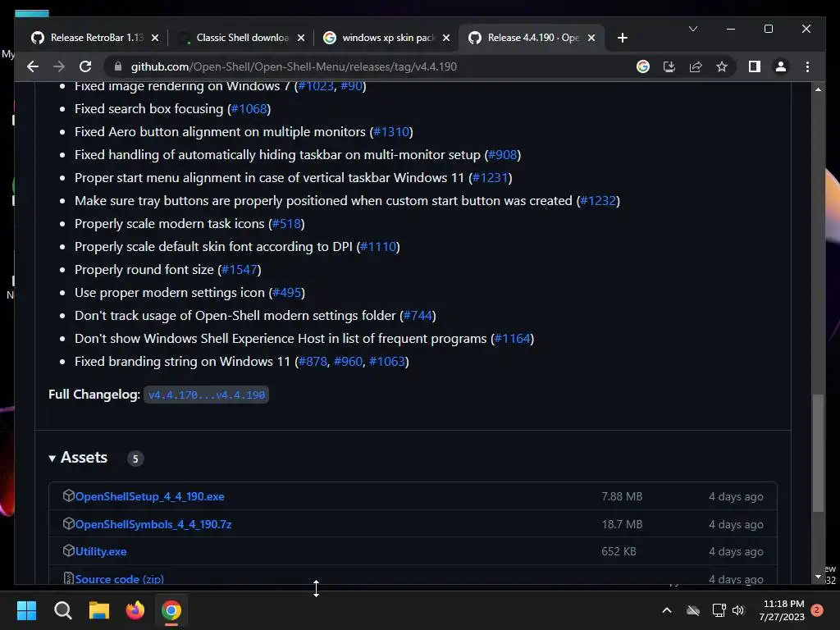Screen dimensions: 840x630
Task: Collapse the Assets section triangle
Action: pos(52,459)
